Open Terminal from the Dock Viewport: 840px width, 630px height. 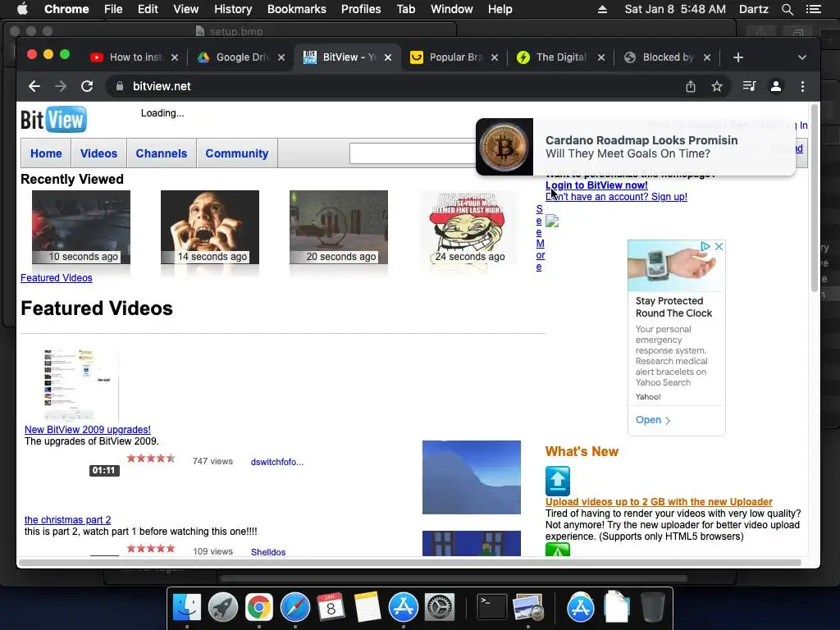492,608
